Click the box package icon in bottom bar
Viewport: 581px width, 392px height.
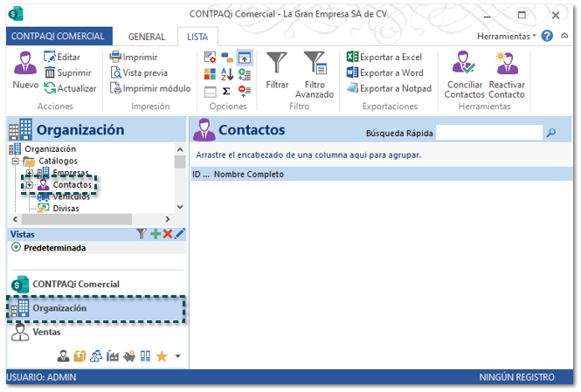[80, 356]
